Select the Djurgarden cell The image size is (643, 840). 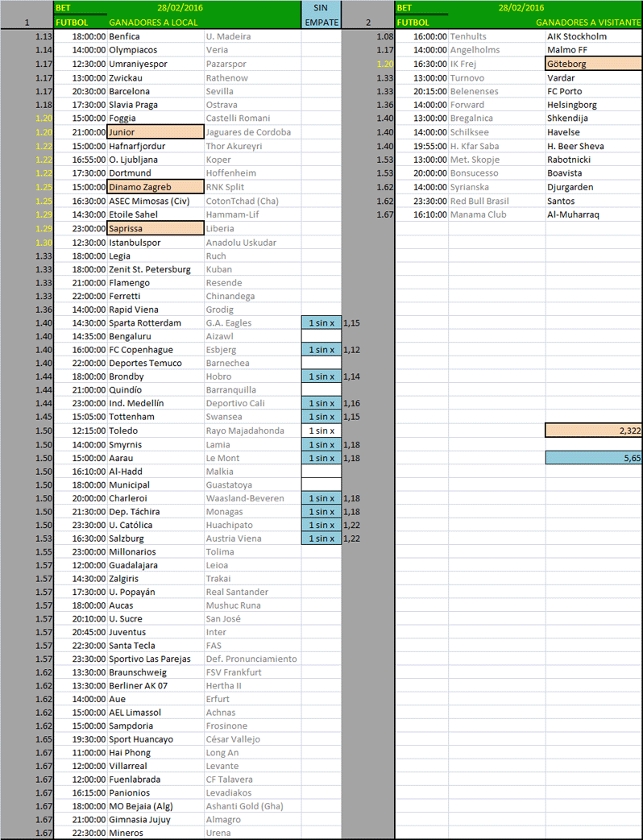pos(594,187)
